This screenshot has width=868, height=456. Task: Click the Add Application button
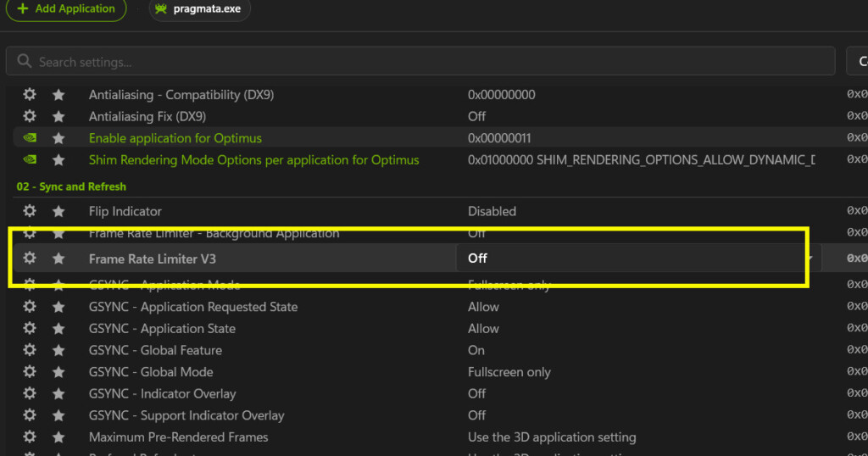[66, 8]
